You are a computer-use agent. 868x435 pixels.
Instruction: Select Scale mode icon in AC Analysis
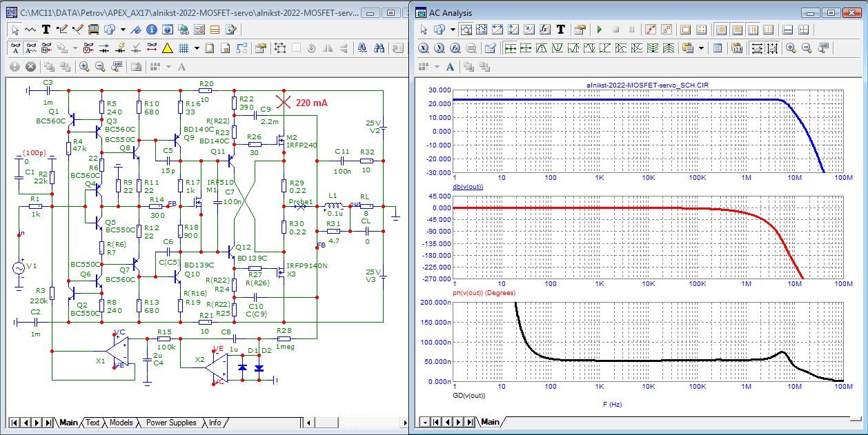coord(466,30)
